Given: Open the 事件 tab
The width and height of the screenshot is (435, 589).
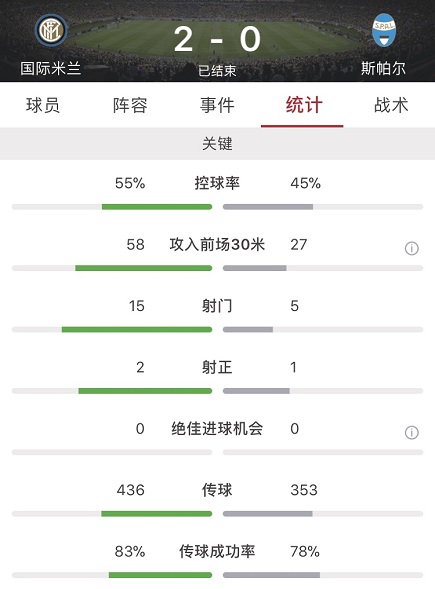Looking at the screenshot, I should click(x=217, y=105).
